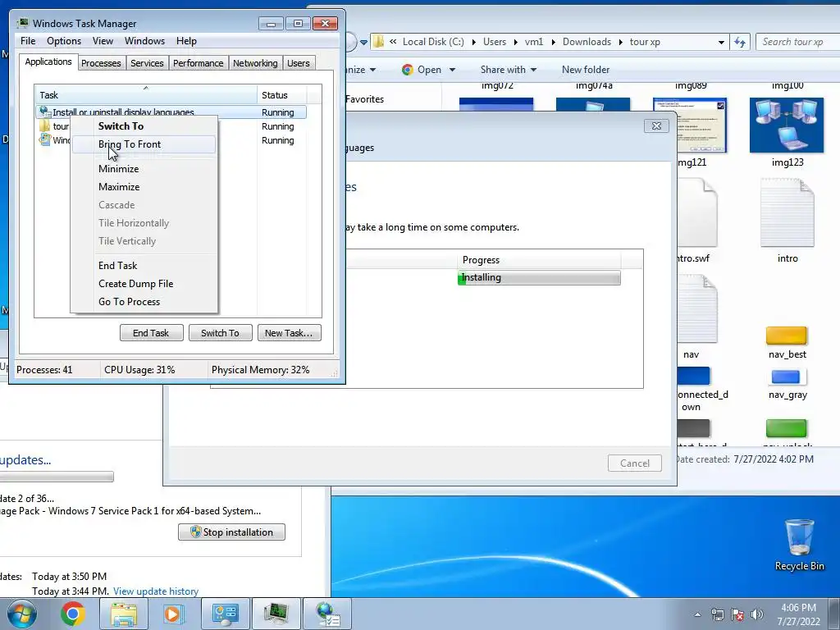Select the nav_gray blue button file
Viewport: 840px width, 630px height.
pyautogui.click(x=787, y=377)
